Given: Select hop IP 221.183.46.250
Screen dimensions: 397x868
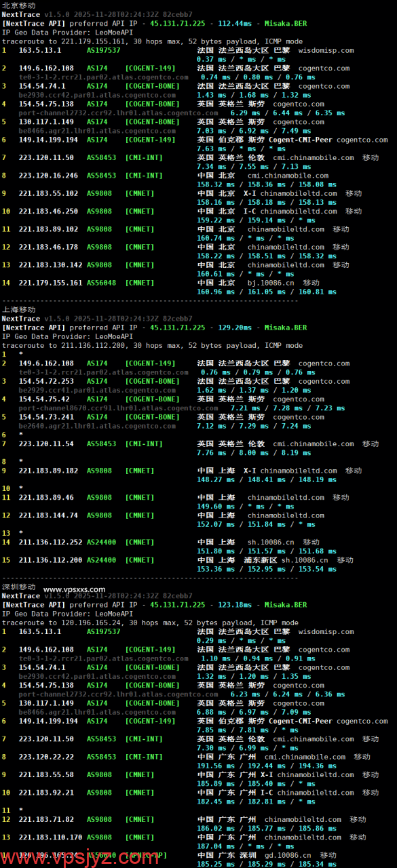Looking at the screenshot, I should pyautogui.click(x=48, y=212).
